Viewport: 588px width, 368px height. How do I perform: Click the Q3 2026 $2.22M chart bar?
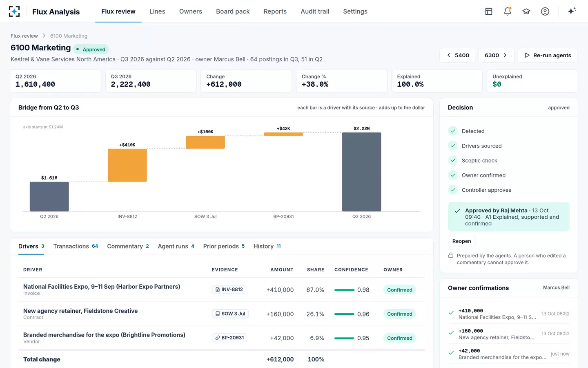(x=362, y=172)
